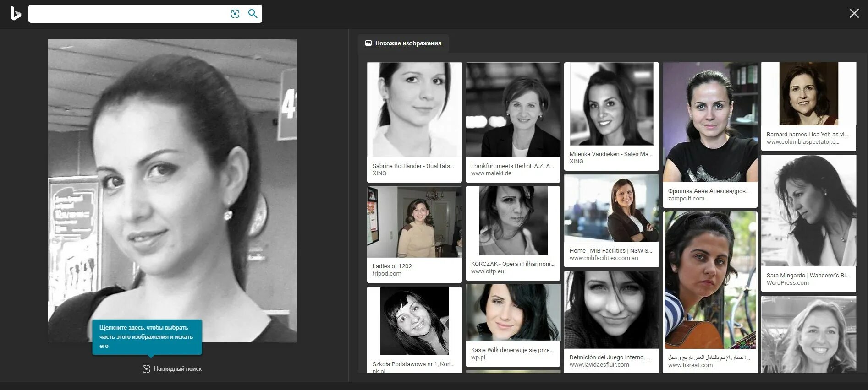This screenshot has height=390, width=868.
Task: Open the woman with guitar thumbnail
Action: 710,280
